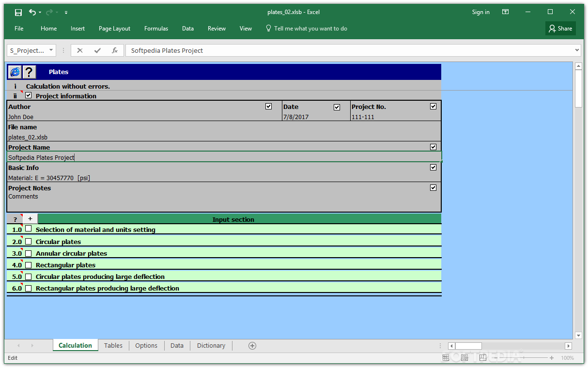Cancel the formula bar entry

tap(80, 50)
